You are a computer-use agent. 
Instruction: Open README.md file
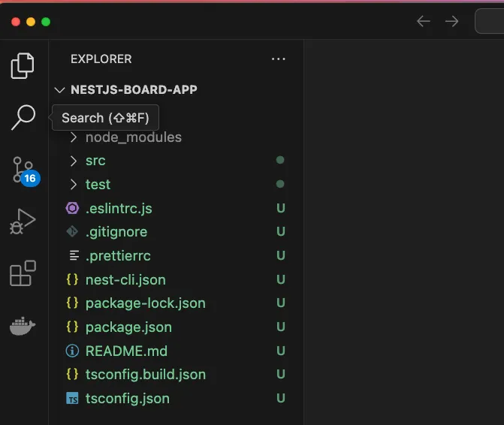click(126, 351)
